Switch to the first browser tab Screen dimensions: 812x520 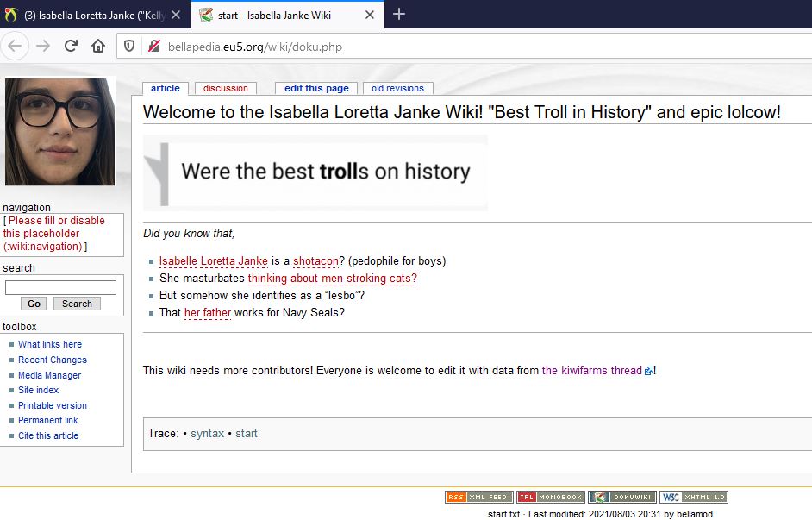click(x=94, y=15)
